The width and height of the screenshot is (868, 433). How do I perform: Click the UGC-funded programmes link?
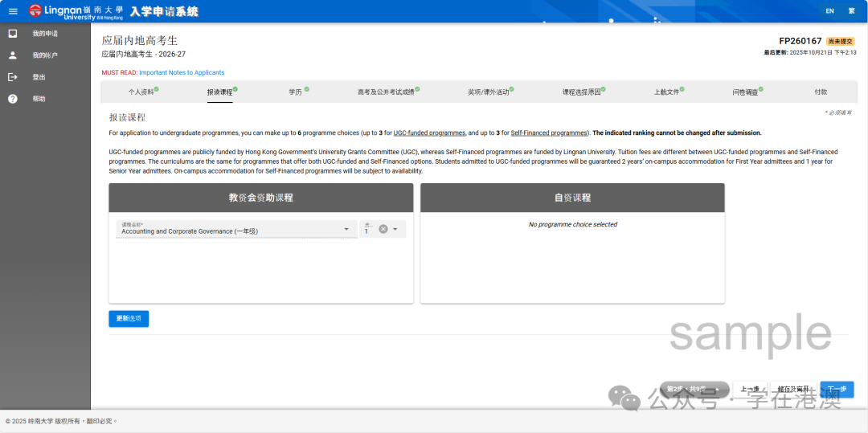(429, 133)
